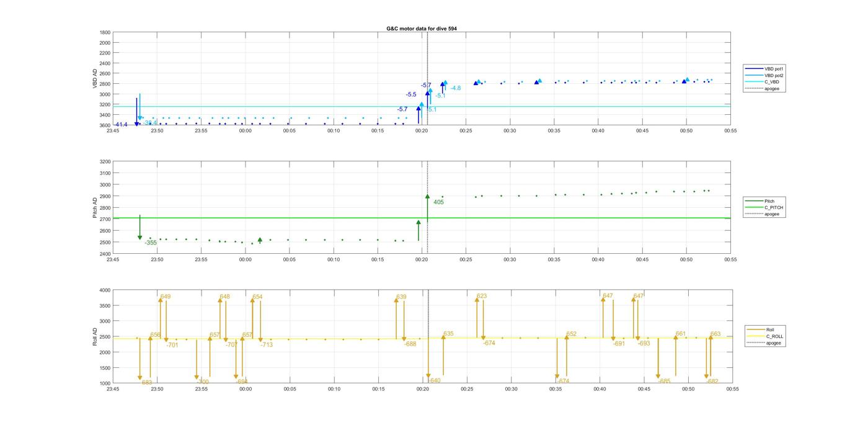Click the "-41.4" VBD data label
Viewport: 868px width, 430px height.
pyautogui.click(x=120, y=125)
